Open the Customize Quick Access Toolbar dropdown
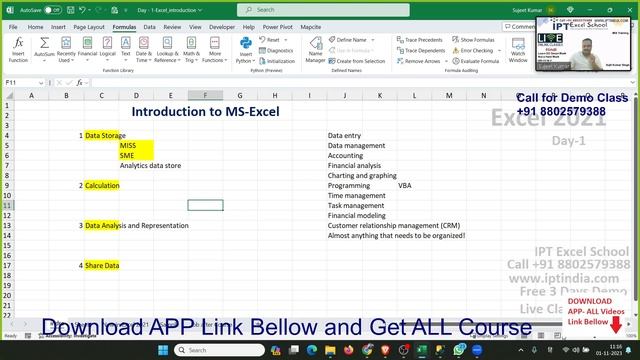Screen dimensions: 640x360 tap(126, 10)
